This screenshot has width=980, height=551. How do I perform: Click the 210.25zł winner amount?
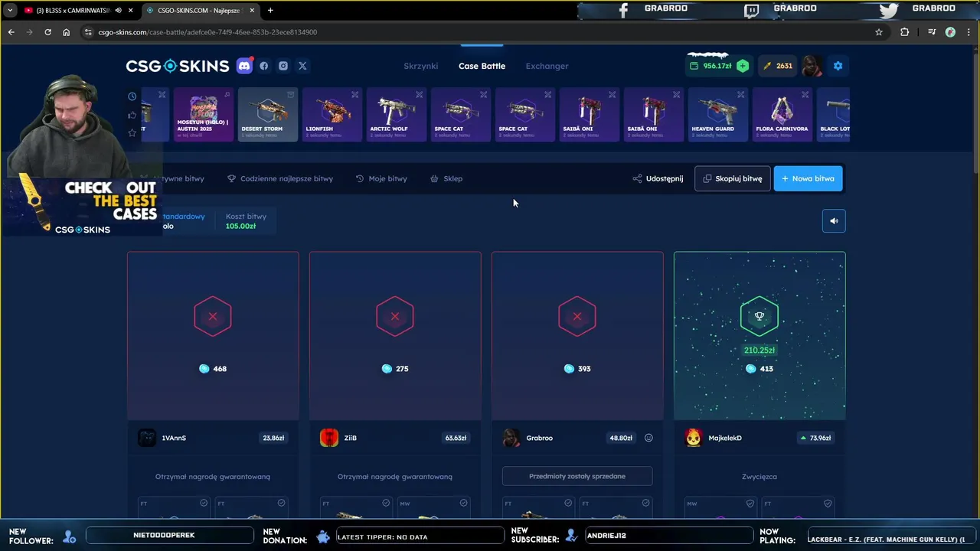tap(759, 350)
